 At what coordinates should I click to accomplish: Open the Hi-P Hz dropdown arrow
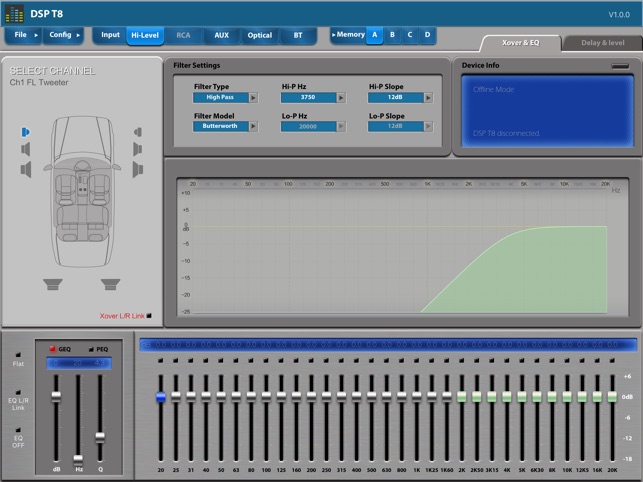[x=341, y=98]
